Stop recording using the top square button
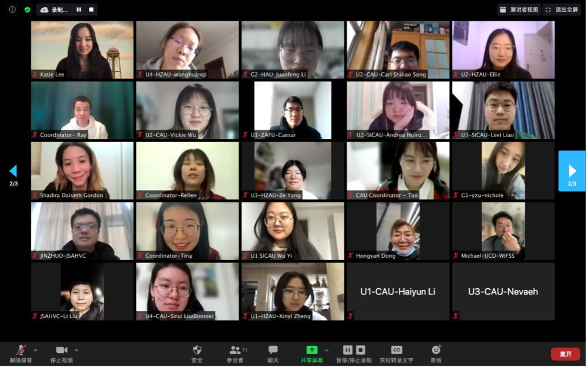 point(91,10)
